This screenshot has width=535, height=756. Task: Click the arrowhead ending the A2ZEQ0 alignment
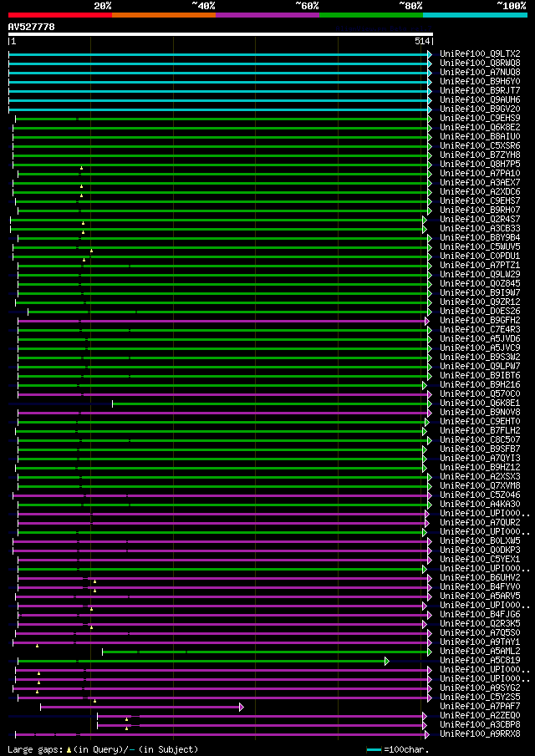click(425, 716)
